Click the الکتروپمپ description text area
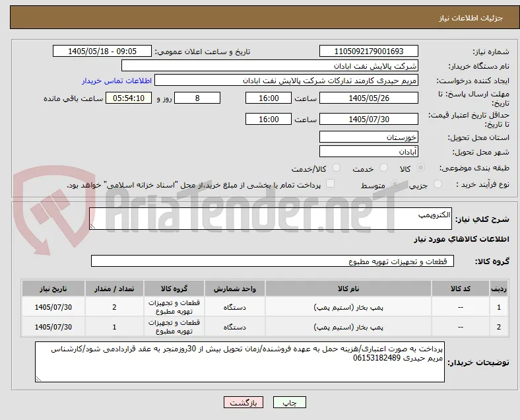520x420 pixels. pyautogui.click(x=271, y=219)
